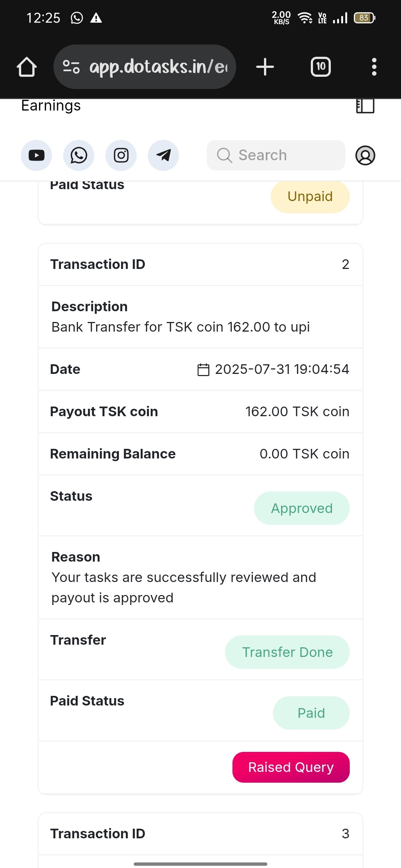Open the user profile icon
The image size is (401, 868).
coord(365,155)
